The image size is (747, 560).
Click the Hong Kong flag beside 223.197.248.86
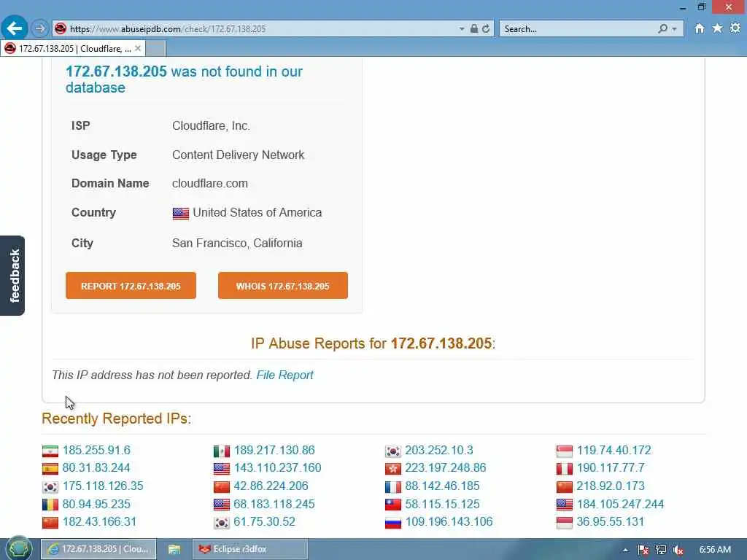point(393,469)
